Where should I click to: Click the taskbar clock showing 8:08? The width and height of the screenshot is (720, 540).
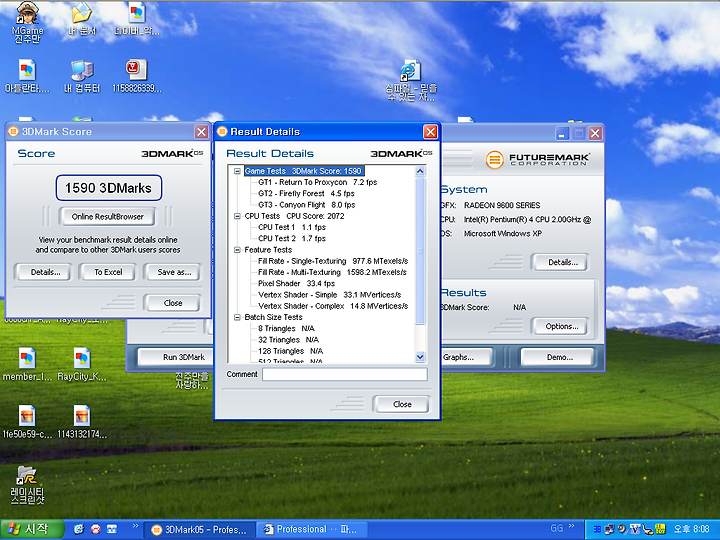click(692, 529)
